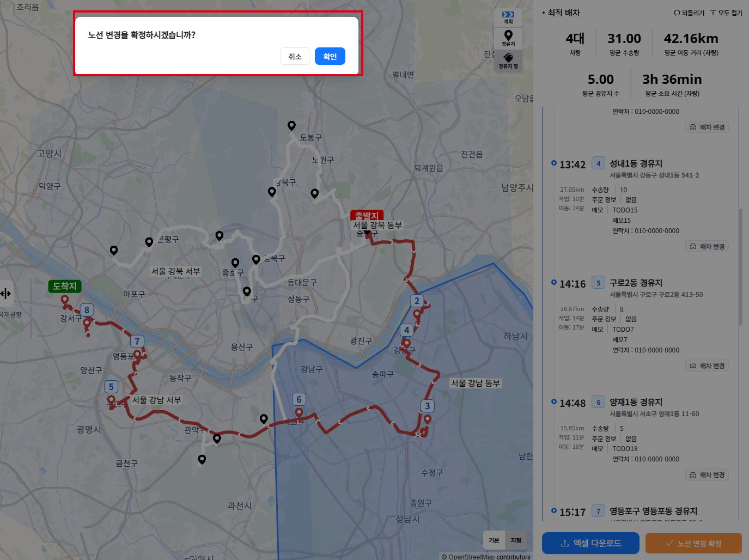Click the 42.16km average distance value

point(691,39)
